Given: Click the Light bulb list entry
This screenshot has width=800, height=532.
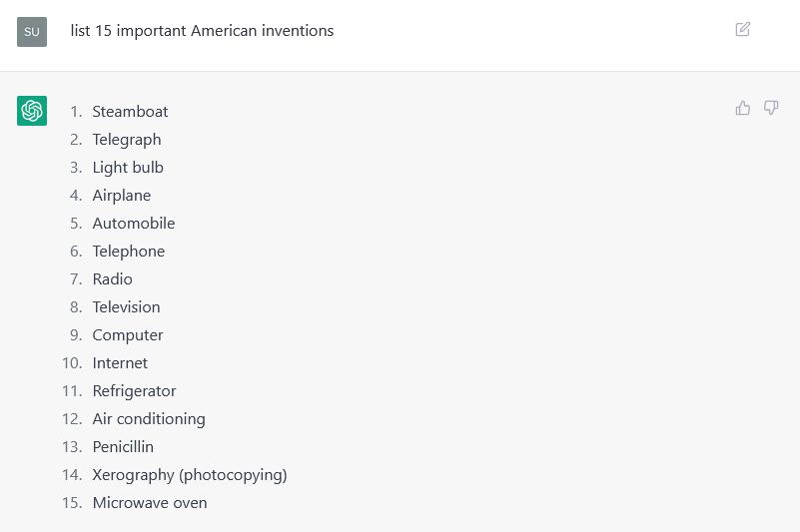Looking at the screenshot, I should (128, 168).
